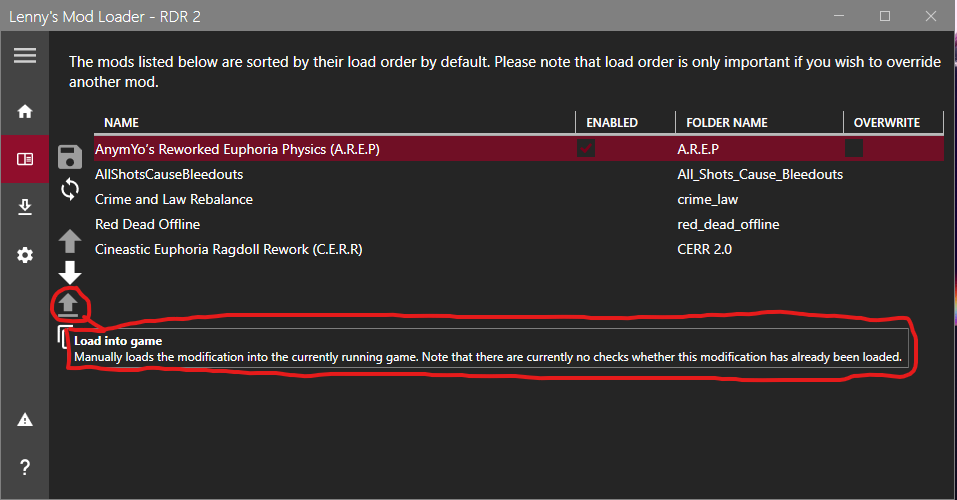Refresh the mod list
957x500 pixels.
coord(70,188)
